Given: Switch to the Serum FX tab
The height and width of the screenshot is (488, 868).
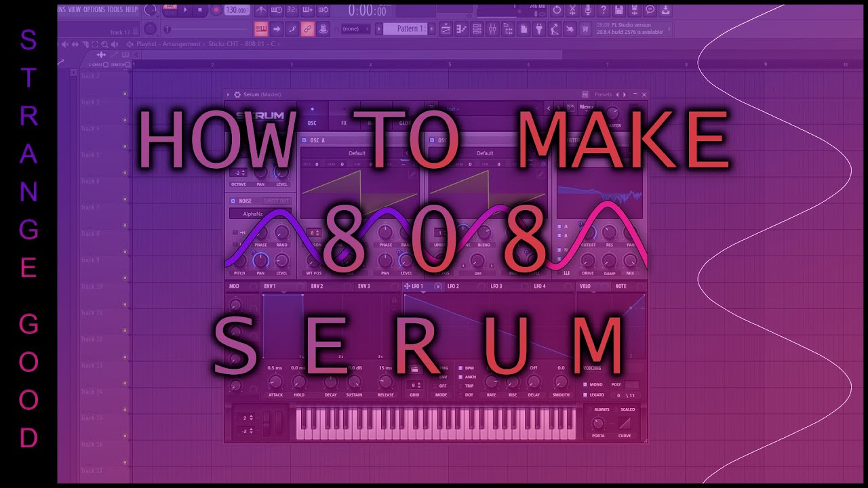Looking at the screenshot, I should pos(344,117).
